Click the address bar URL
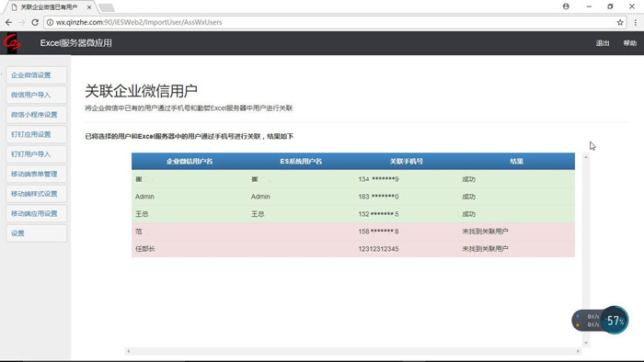Image resolution: width=644 pixels, height=362 pixels. [x=139, y=23]
